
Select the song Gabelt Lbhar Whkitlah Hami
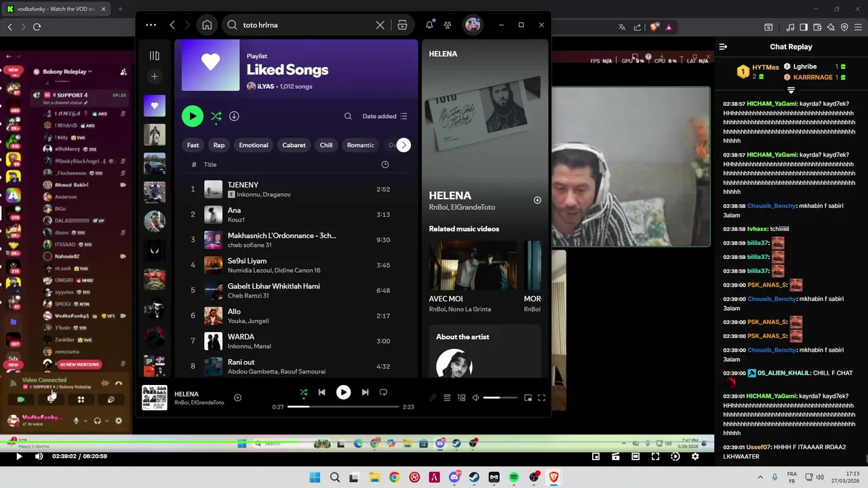click(297, 291)
